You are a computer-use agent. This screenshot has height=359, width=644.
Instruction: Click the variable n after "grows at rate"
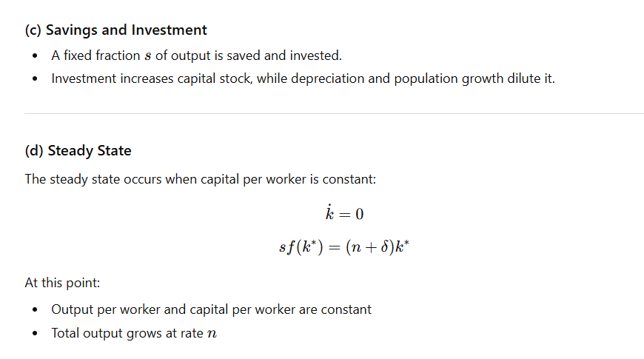point(212,334)
